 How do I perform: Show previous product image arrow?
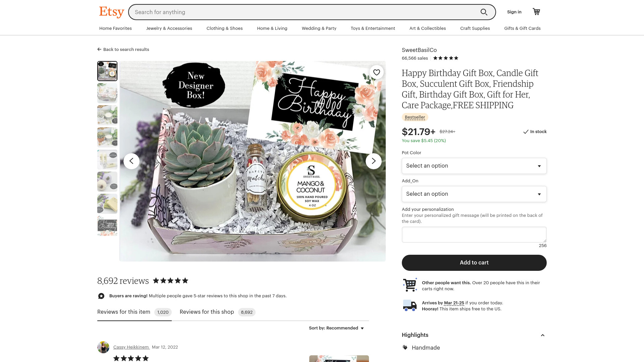pos(131,161)
